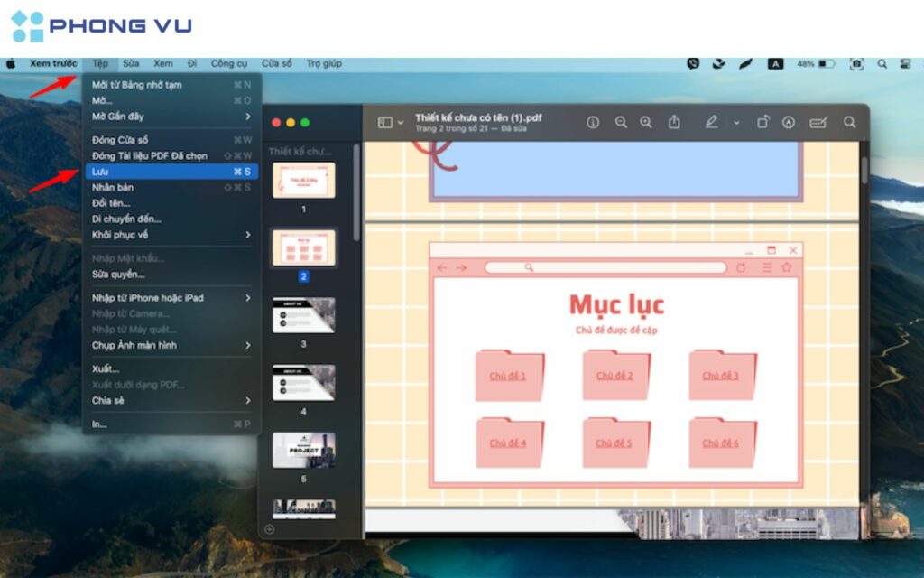The height and width of the screenshot is (578, 924).
Task: Click the form filling toolbar icon
Action: 818,122
